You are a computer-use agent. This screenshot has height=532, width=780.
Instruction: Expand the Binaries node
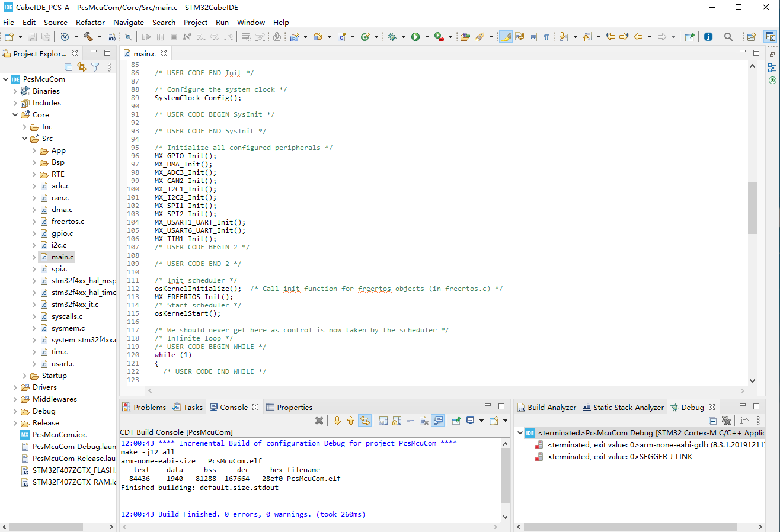tap(15, 91)
